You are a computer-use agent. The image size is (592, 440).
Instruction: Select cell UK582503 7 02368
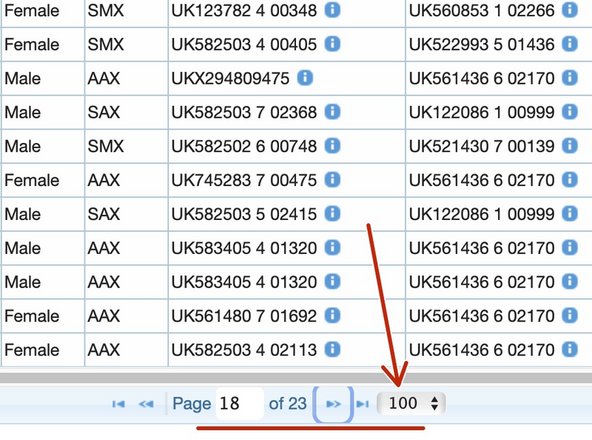click(x=287, y=112)
